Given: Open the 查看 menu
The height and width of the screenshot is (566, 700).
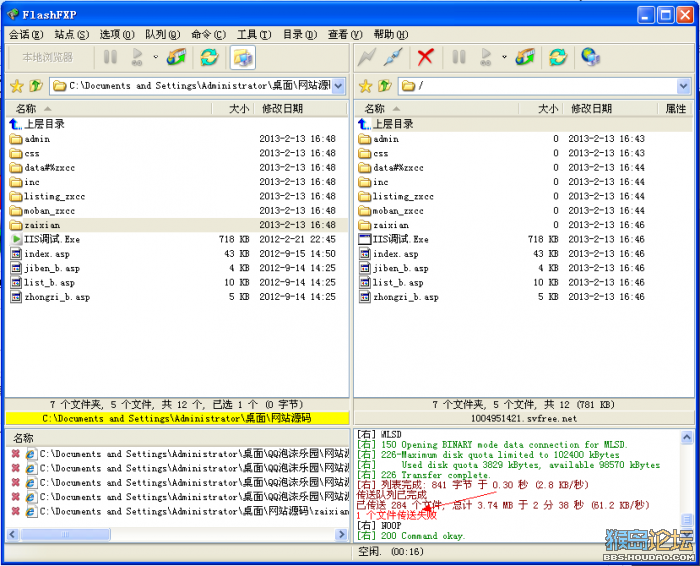Looking at the screenshot, I should point(345,34).
